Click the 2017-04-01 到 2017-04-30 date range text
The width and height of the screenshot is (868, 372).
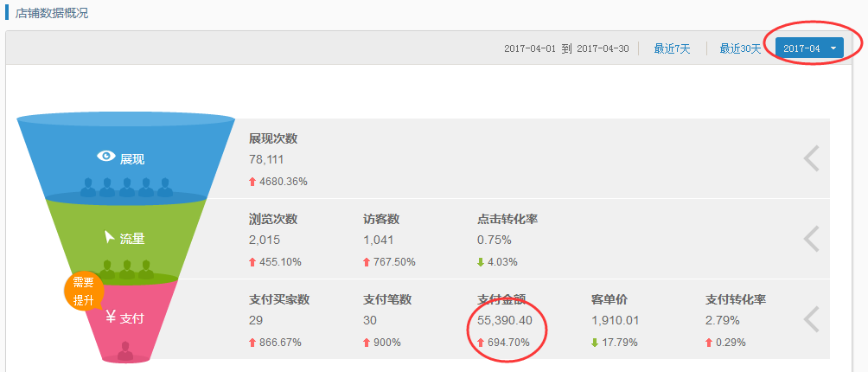566,48
